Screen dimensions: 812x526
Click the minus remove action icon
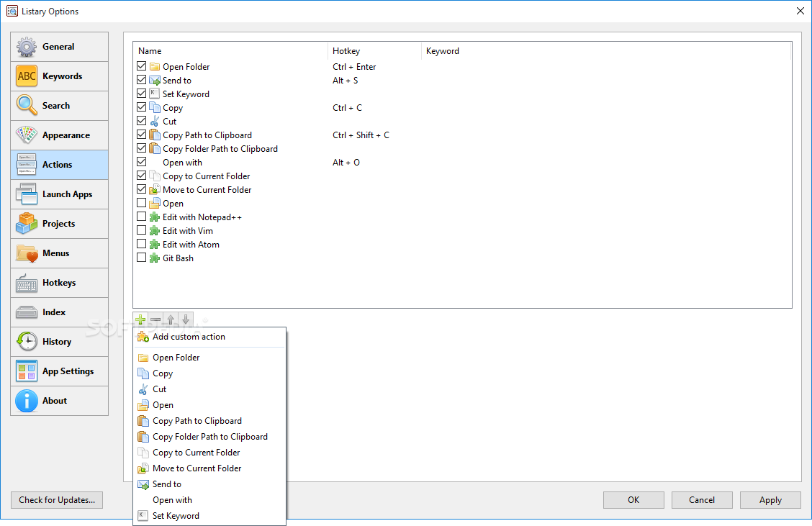(155, 319)
